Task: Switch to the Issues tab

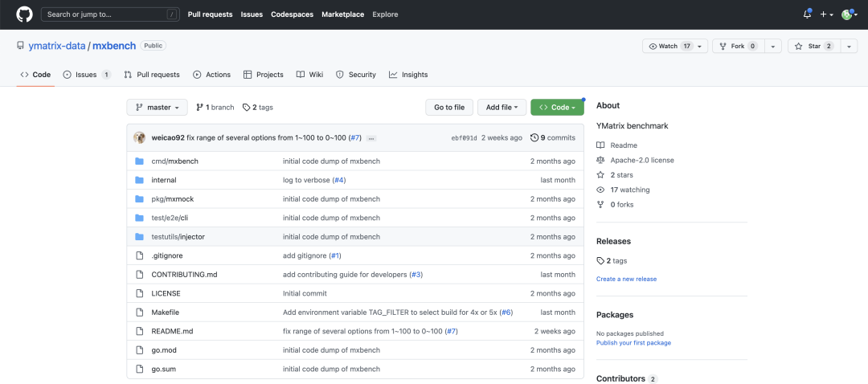Action: [86, 75]
